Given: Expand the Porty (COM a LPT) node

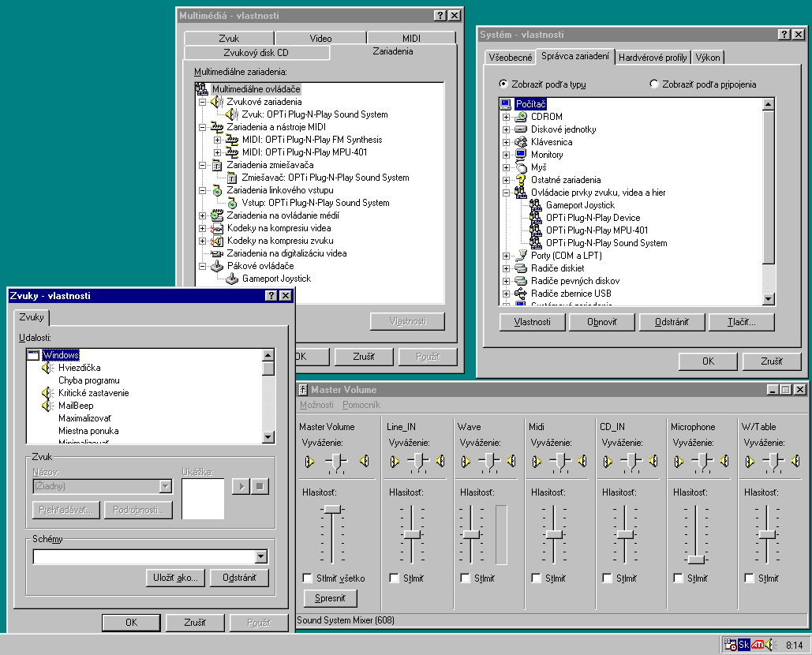Looking at the screenshot, I should [x=506, y=256].
